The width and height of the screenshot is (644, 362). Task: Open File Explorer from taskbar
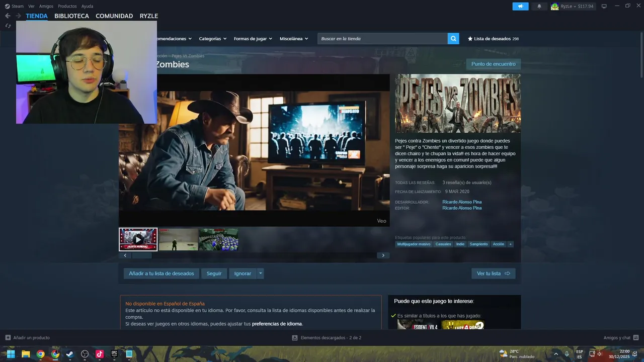(x=26, y=354)
